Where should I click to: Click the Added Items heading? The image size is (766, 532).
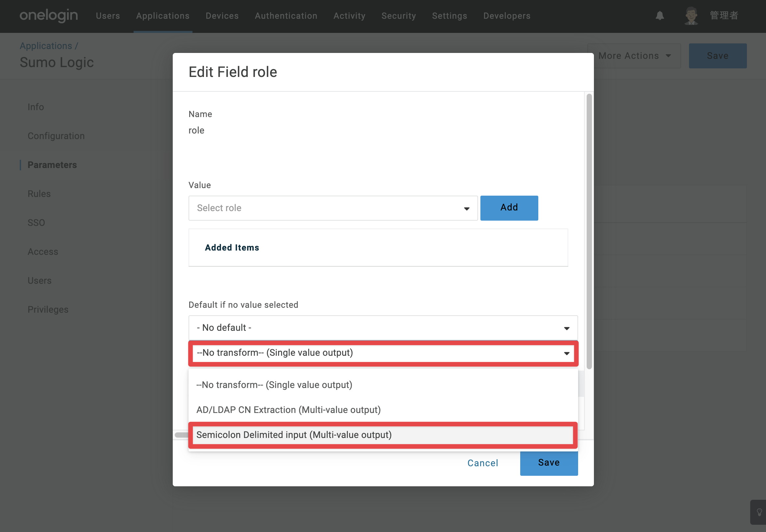click(x=232, y=248)
